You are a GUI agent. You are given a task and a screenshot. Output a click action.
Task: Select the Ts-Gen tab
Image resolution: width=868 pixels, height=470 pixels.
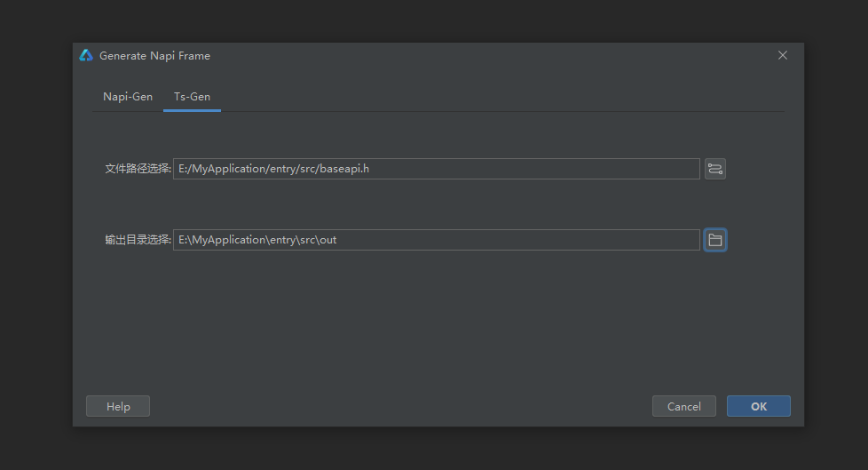pyautogui.click(x=192, y=97)
